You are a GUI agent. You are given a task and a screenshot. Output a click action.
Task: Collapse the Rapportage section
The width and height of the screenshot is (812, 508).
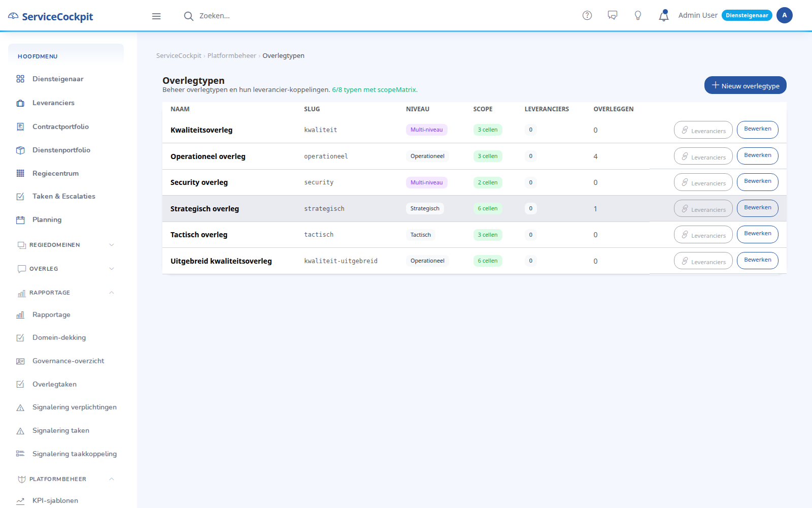coord(66,293)
